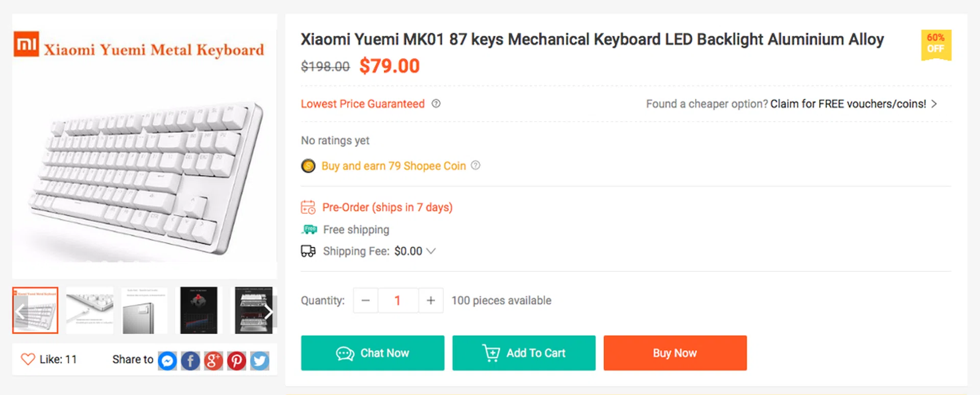Open Shopee Coin info help icon
980x395 pixels.
click(x=476, y=166)
